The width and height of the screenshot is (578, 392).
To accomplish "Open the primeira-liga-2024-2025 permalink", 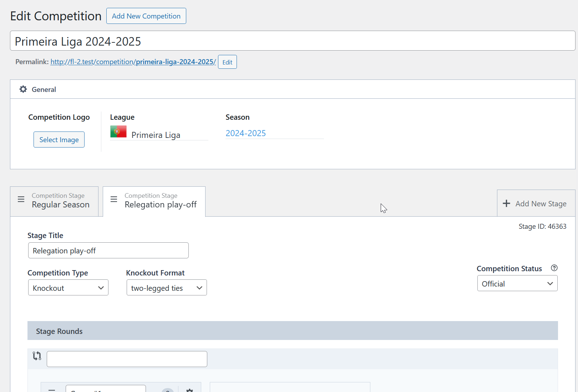I will [x=133, y=62].
